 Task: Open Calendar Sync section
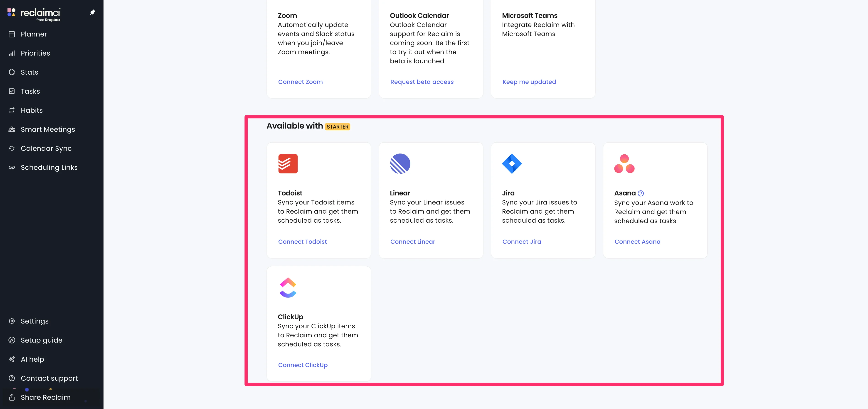point(46,149)
